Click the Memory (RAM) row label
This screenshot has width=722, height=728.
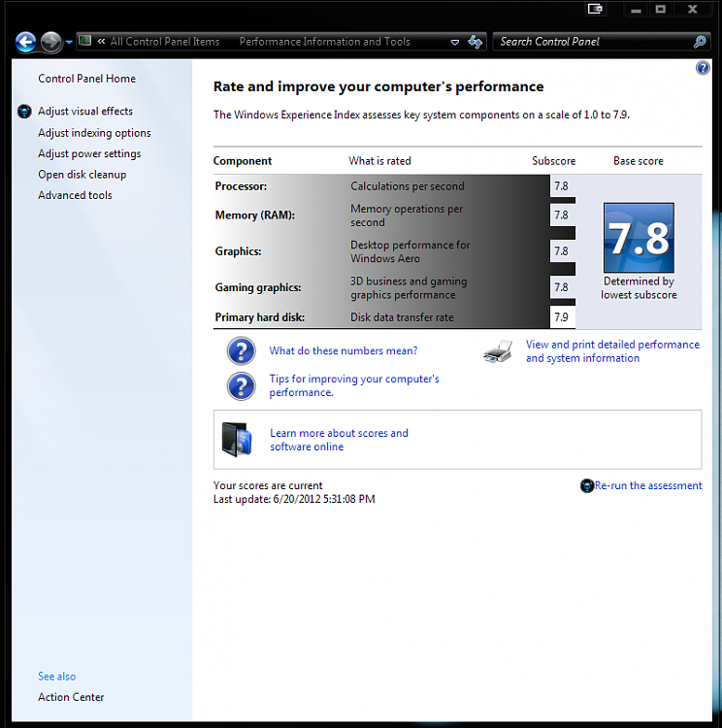pyautogui.click(x=255, y=215)
